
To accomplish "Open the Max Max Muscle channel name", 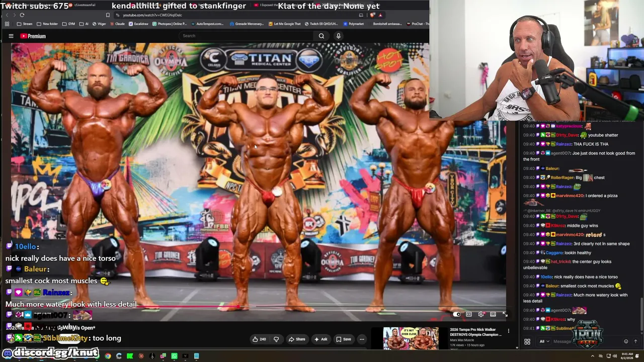I will 461,340.
